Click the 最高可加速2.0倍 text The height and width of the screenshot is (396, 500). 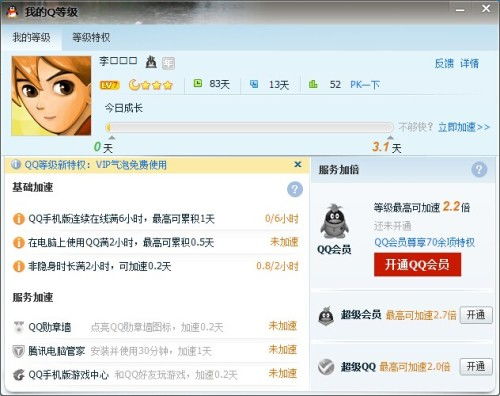415,367
